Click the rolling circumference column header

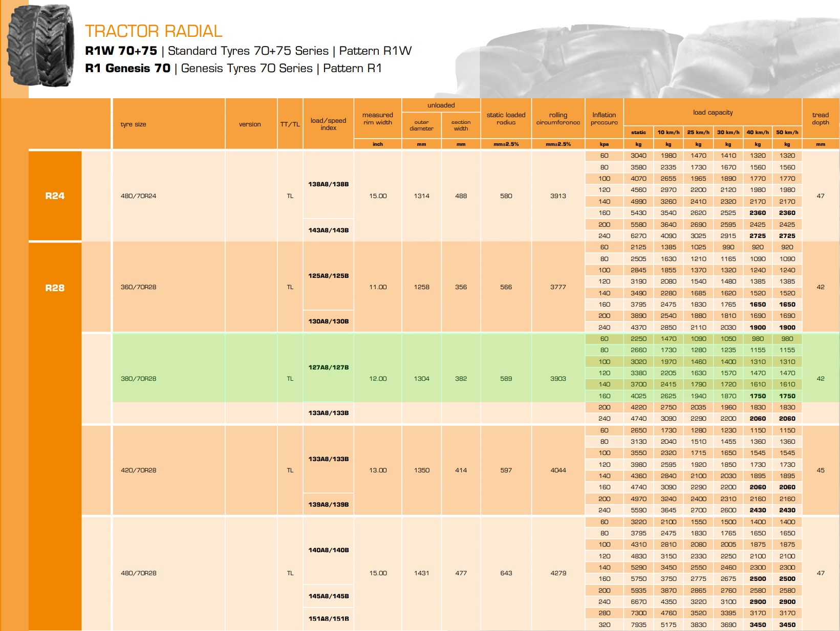coord(558,119)
